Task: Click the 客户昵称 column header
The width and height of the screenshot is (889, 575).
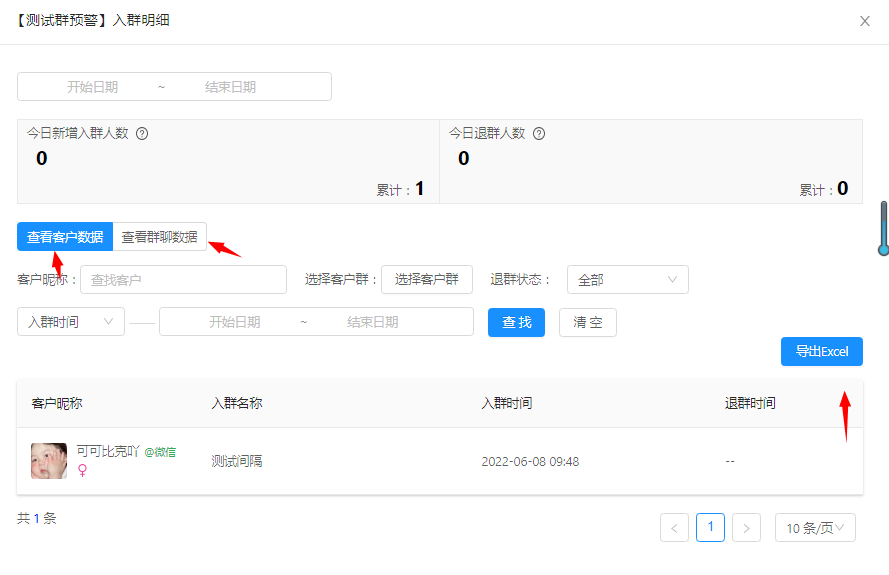Action: [x=57, y=403]
